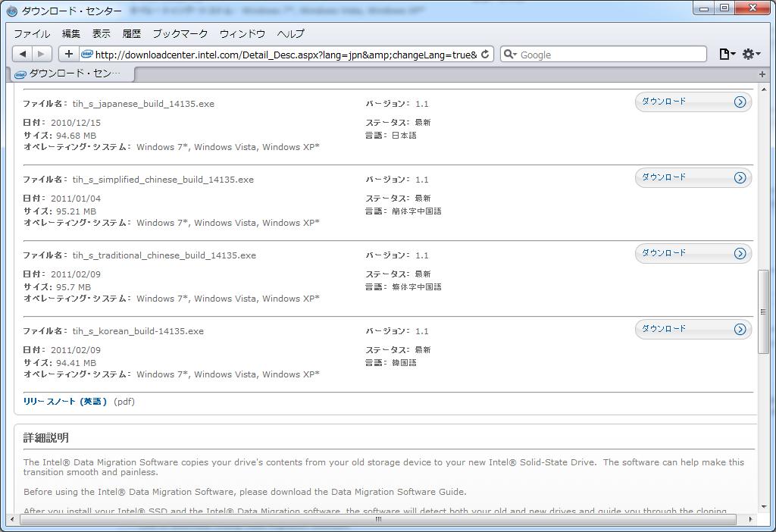This screenshot has width=776, height=532.
Task: Click the size 95.21 MB
Action: pyautogui.click(x=77, y=211)
